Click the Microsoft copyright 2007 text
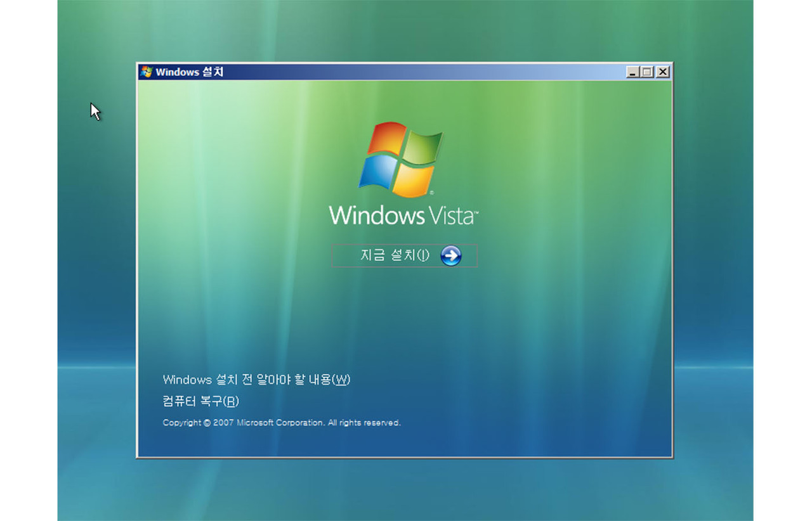Viewport: 812px width, 521px height. (282, 422)
